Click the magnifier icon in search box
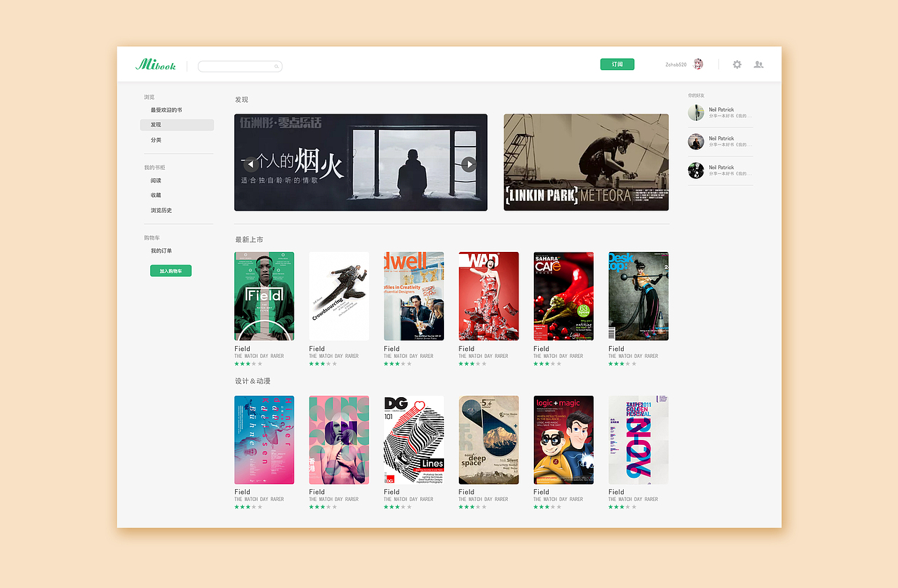The width and height of the screenshot is (898, 588). tap(276, 67)
